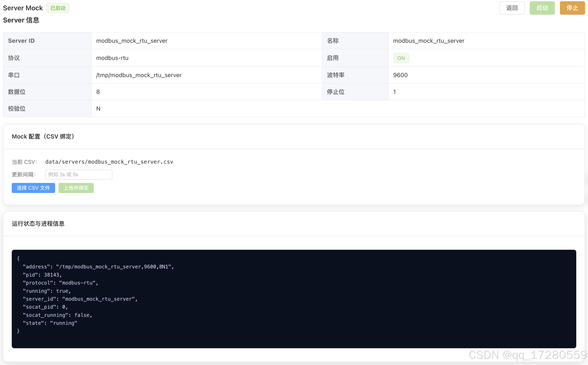Click the Server Mock page title
The height and width of the screenshot is (365, 588).
[x=23, y=8]
